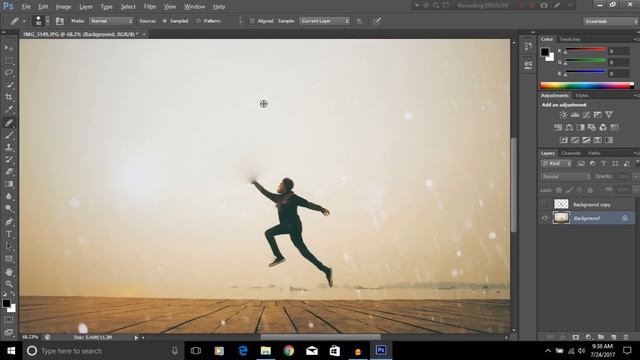The height and width of the screenshot is (360, 640).
Task: Switch to the Swatches tab
Action: click(x=570, y=39)
